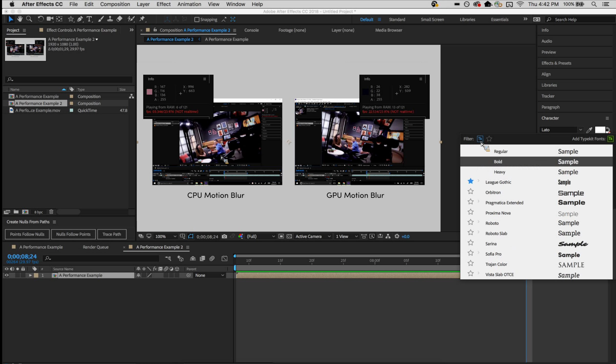This screenshot has width=616, height=364.
Task: Switch to the Small Screen workspace
Action: tap(432, 19)
